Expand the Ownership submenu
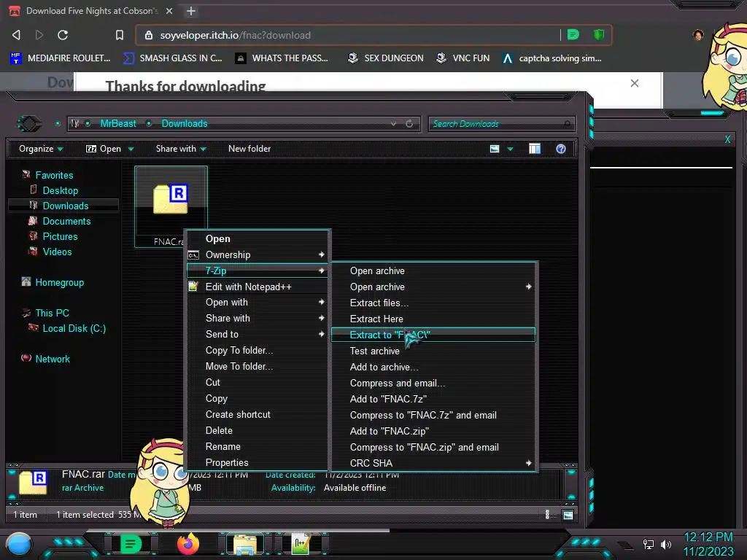Screen dimensions: 747x560 (x=258, y=254)
